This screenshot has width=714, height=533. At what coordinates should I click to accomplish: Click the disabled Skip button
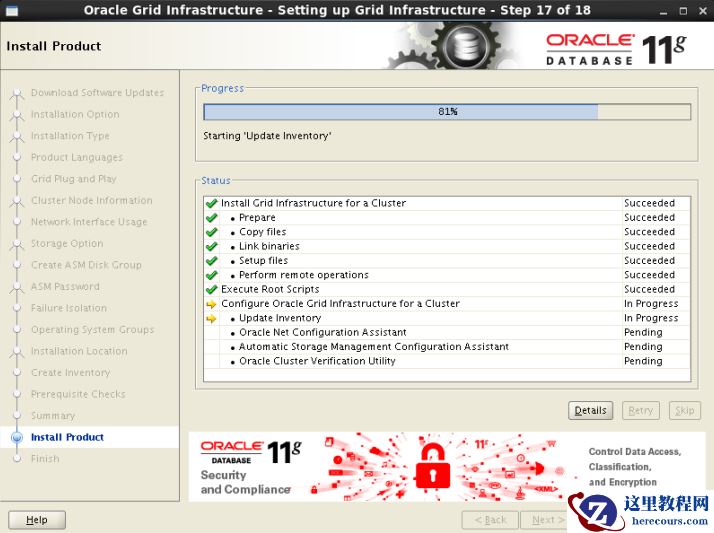pos(684,411)
